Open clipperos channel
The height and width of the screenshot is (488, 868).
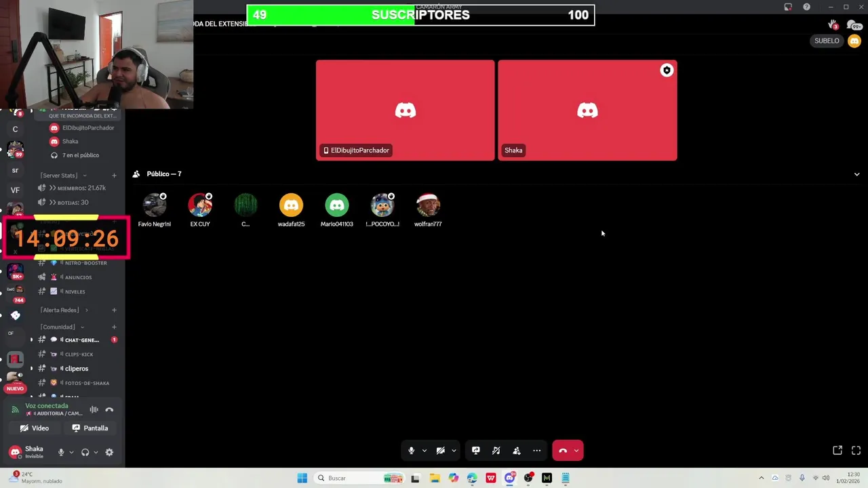(x=77, y=369)
